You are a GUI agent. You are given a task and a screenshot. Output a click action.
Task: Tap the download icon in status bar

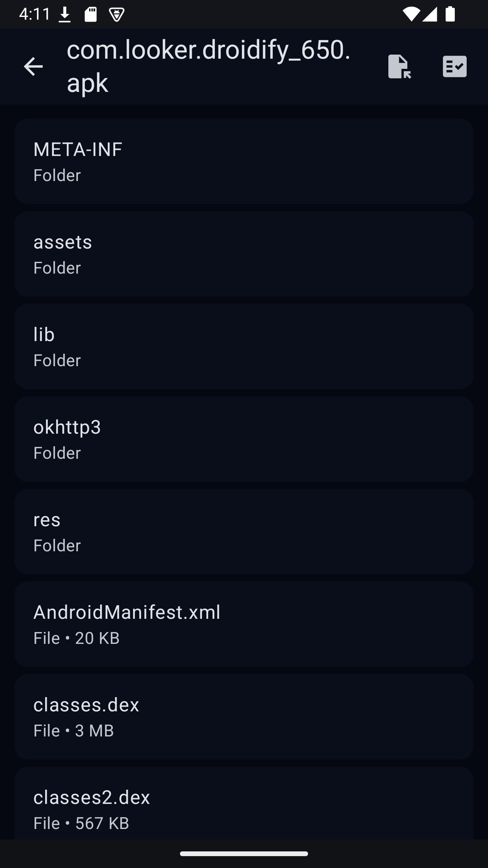point(64,15)
